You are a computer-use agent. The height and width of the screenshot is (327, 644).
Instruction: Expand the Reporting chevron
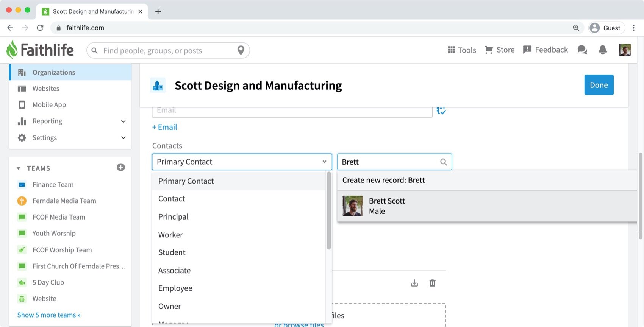pyautogui.click(x=123, y=121)
